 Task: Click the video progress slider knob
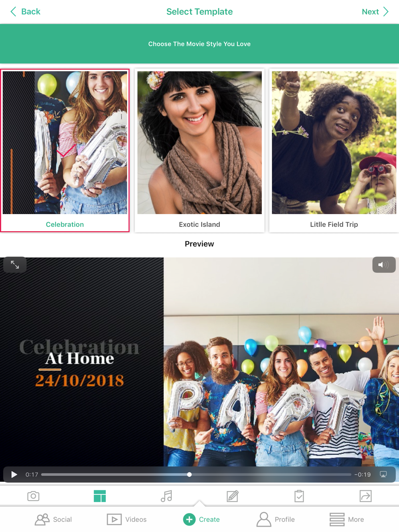tap(189, 475)
